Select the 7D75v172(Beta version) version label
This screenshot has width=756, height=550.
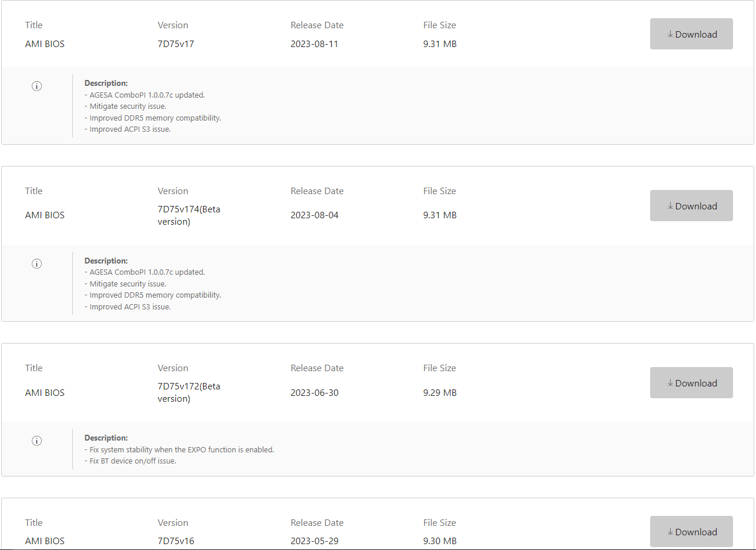point(188,392)
